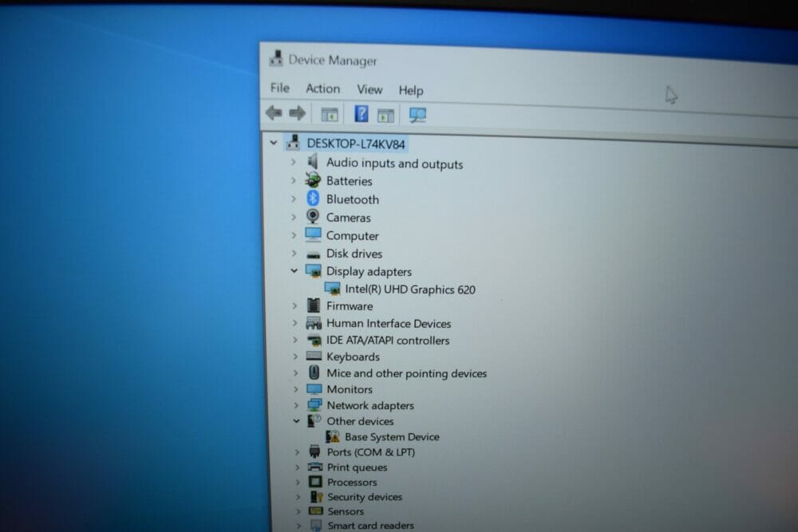Collapse the DESKTOP-L74KV84 root node
This screenshot has width=798, height=532.
point(274,143)
